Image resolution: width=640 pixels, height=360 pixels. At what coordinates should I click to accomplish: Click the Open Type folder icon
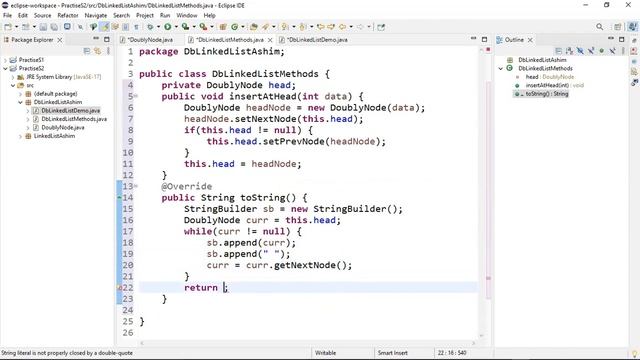pyautogui.click(x=254, y=27)
